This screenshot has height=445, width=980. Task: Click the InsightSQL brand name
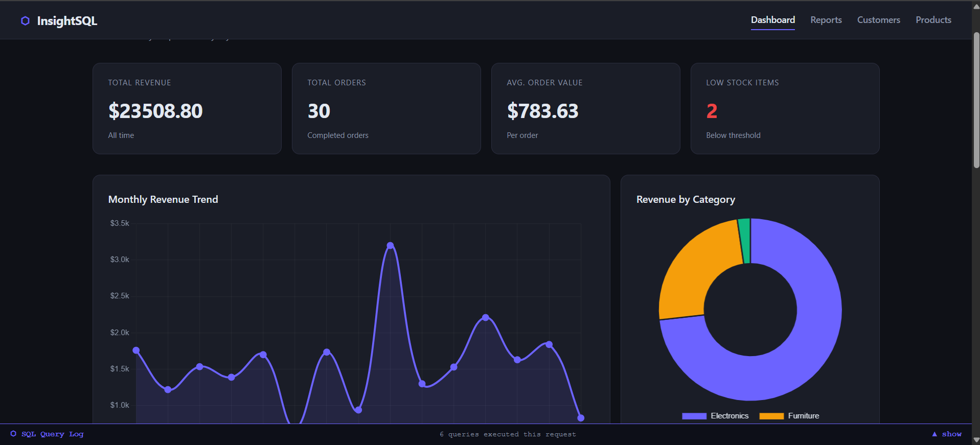click(x=67, y=21)
